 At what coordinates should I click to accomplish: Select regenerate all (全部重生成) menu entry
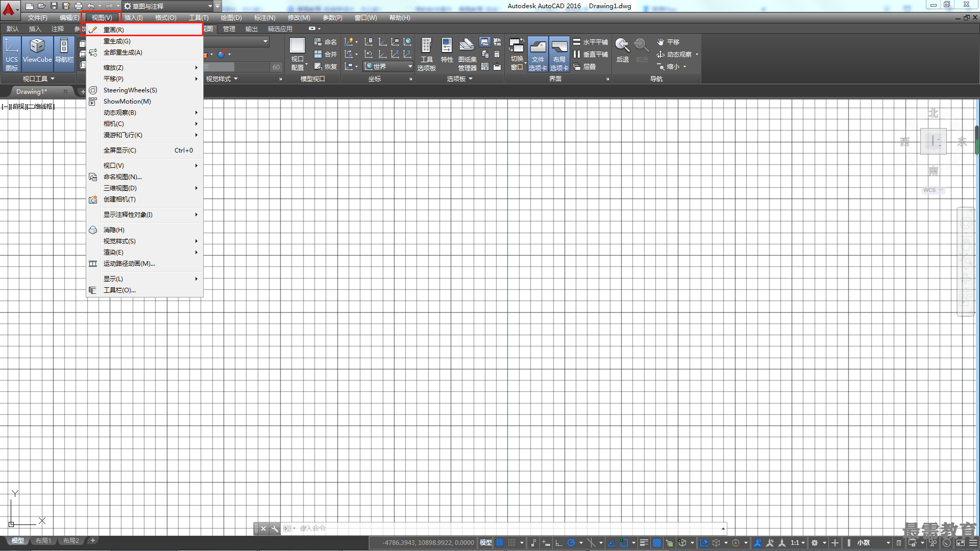144,52
